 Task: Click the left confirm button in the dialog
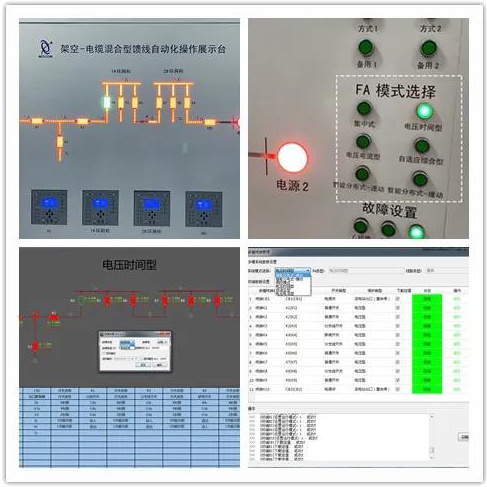click(x=143, y=365)
